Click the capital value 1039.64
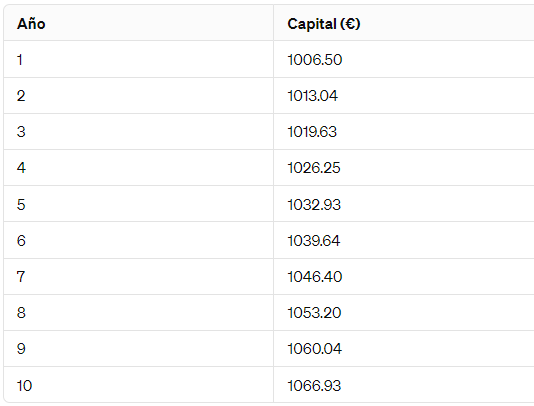The height and width of the screenshot is (406, 534). pyautogui.click(x=314, y=240)
